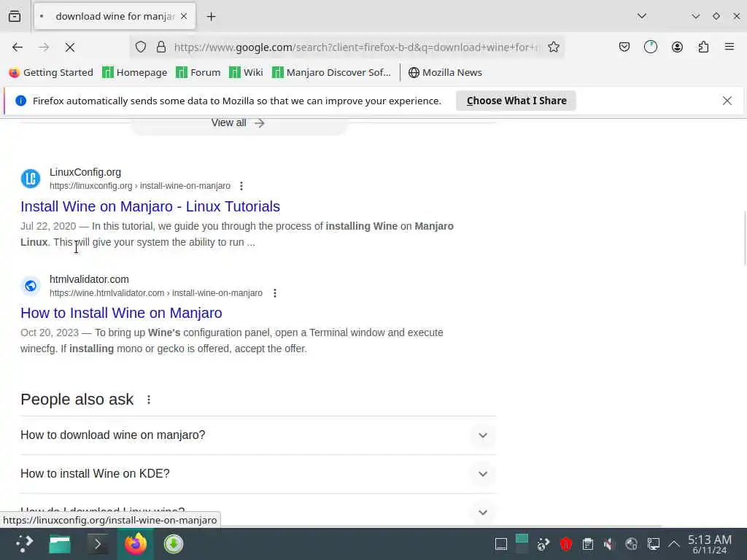Close the 'download wine for manjaro' tab
Screen dimensions: 747x560
(x=184, y=16)
